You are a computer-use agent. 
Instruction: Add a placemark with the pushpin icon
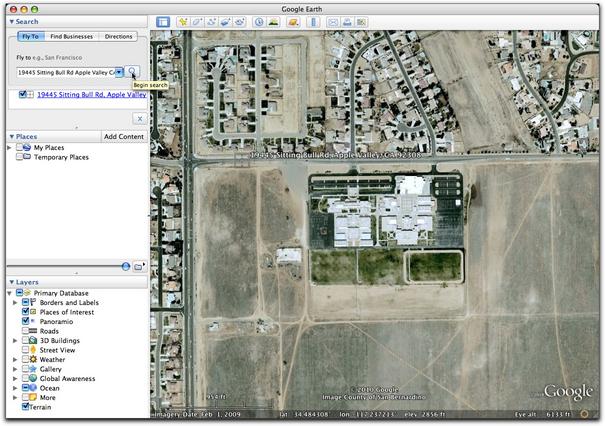click(183, 22)
